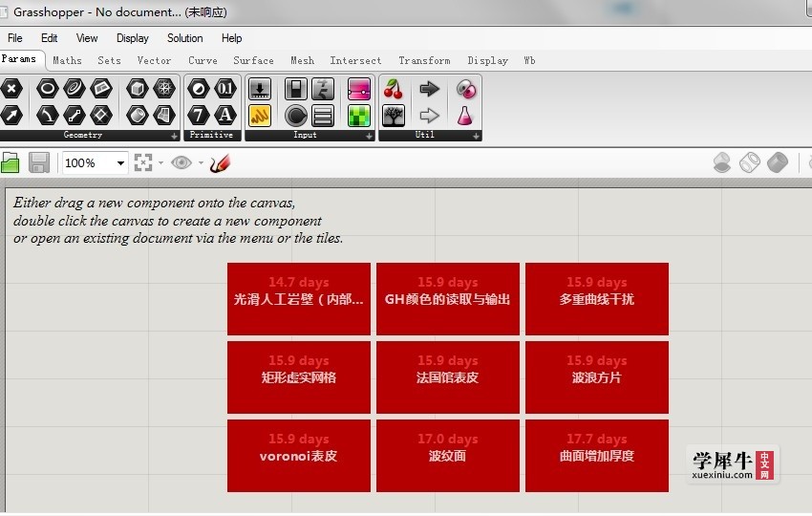
Task: Pick the Brep cylinder parameter icon
Action: tap(138, 115)
